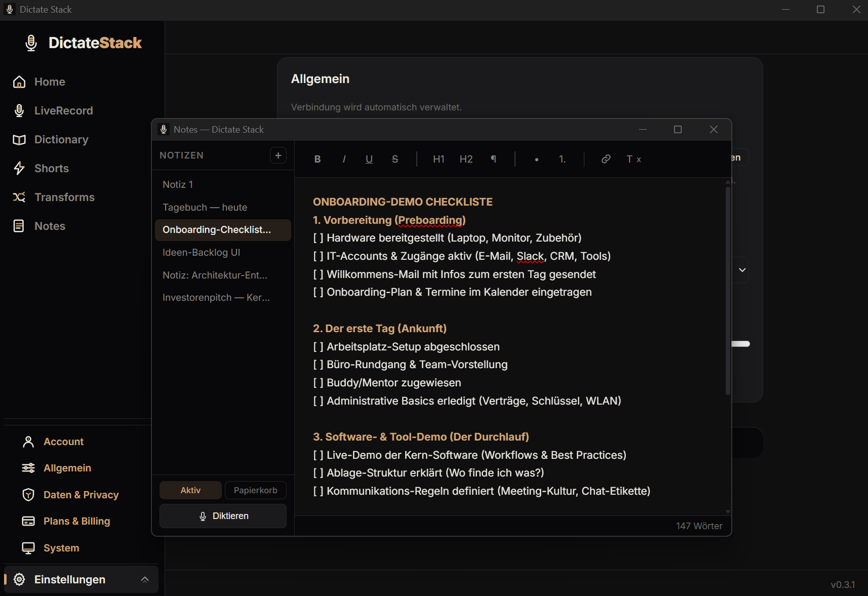Switch to the Aktiv notes tab
The height and width of the screenshot is (596, 868).
click(190, 490)
